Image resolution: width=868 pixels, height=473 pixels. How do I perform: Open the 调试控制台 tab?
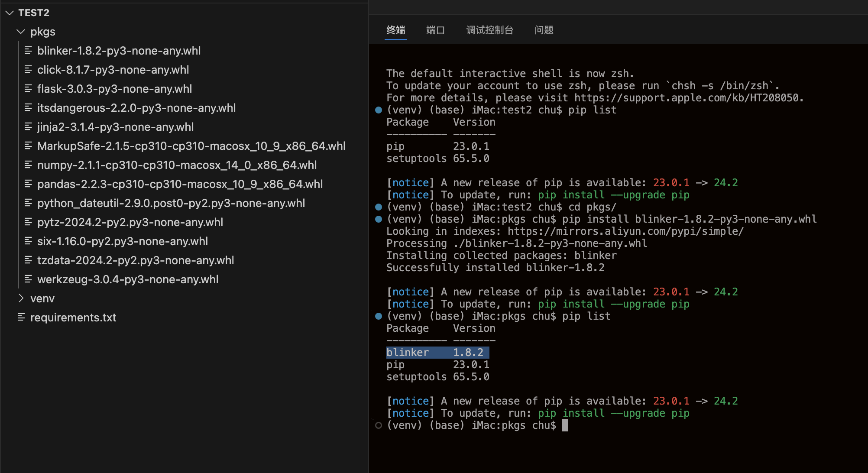(489, 30)
